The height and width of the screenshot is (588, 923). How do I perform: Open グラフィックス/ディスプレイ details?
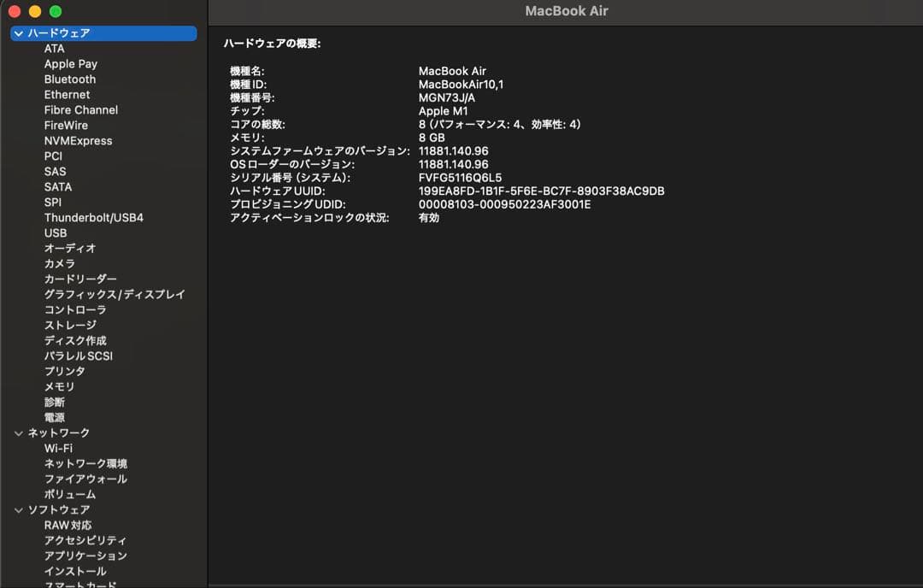point(115,294)
